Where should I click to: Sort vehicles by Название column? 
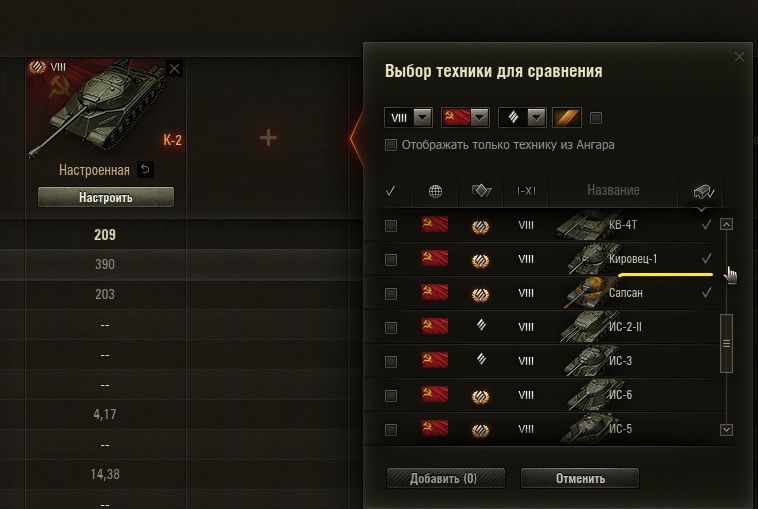point(613,190)
